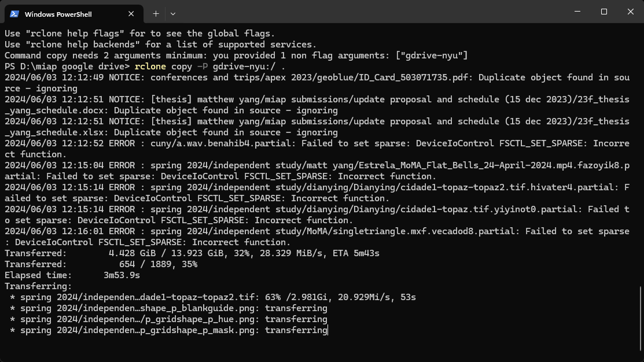Open the new tab dropdown chevron
644x362 pixels.
pyautogui.click(x=172, y=13)
